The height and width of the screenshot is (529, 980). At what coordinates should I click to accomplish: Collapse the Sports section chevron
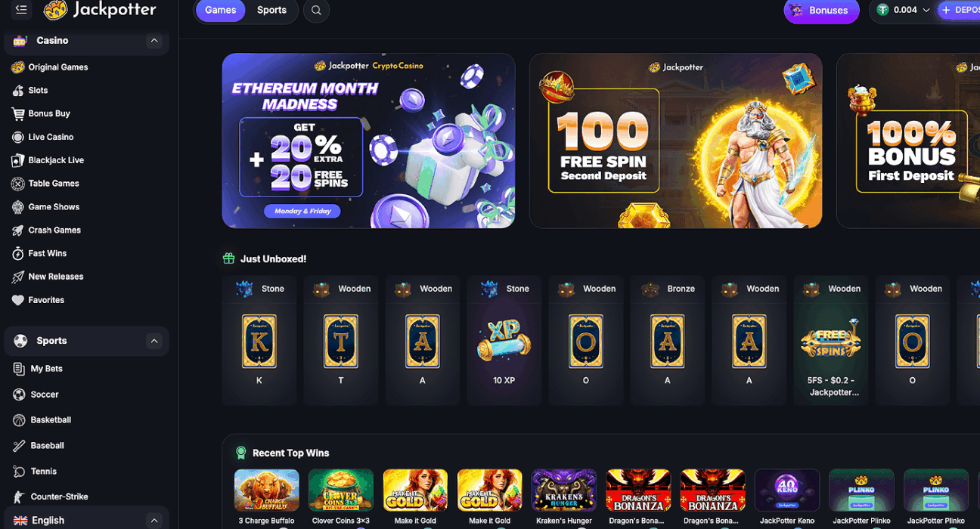click(x=154, y=341)
